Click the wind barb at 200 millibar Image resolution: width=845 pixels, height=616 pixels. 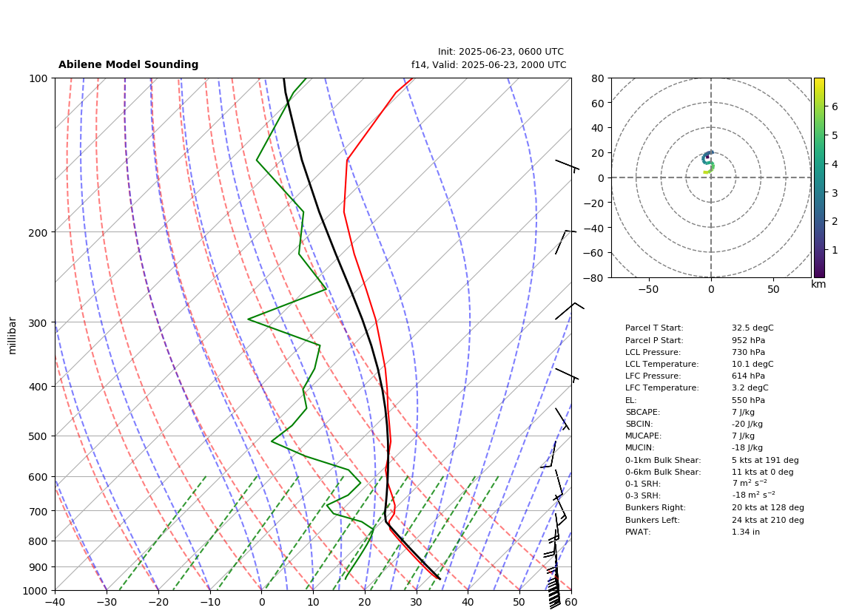(x=565, y=241)
